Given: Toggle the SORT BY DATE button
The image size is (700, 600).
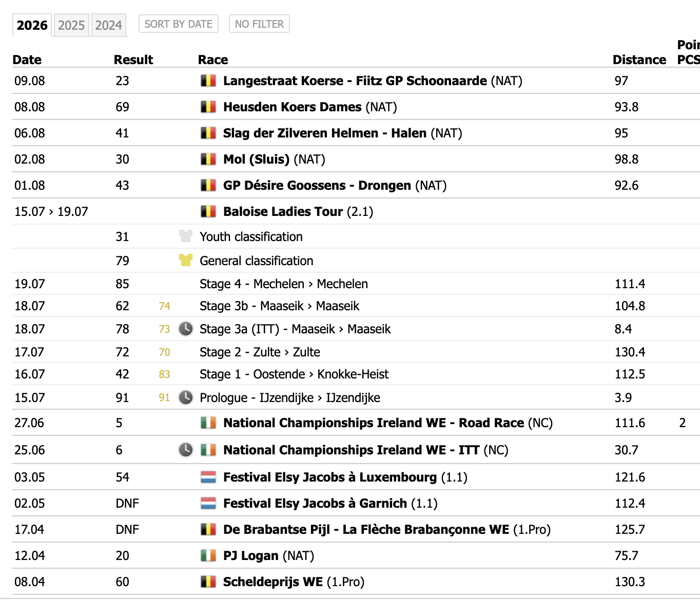Looking at the screenshot, I should (x=179, y=24).
